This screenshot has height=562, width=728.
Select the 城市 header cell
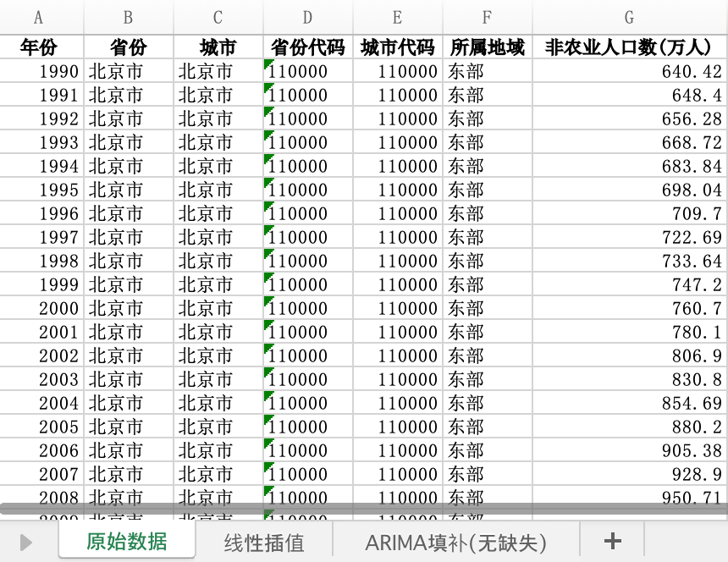(x=218, y=47)
